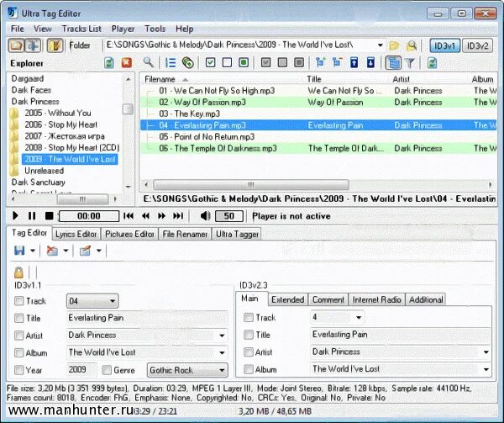Open ID3v1.1 Track number dropdown

tap(113, 301)
